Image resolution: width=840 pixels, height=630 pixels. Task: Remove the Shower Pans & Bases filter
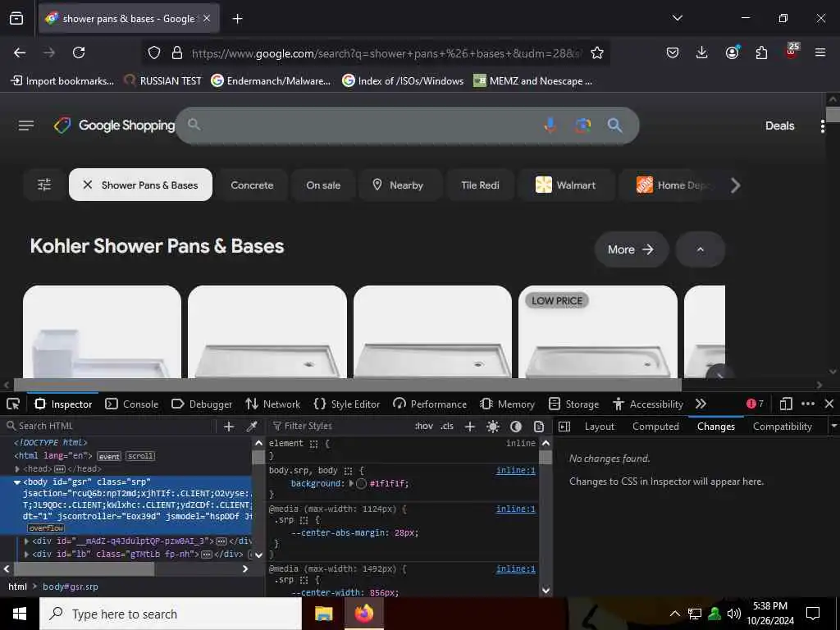(88, 185)
